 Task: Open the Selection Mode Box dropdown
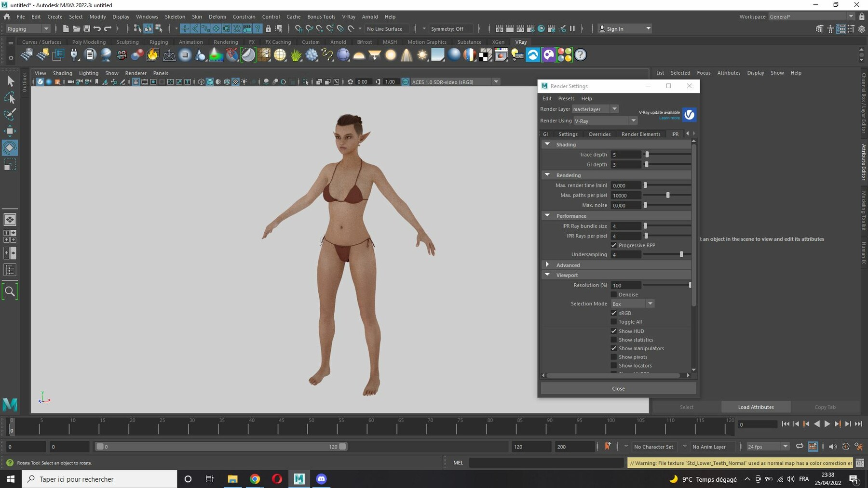click(632, 303)
